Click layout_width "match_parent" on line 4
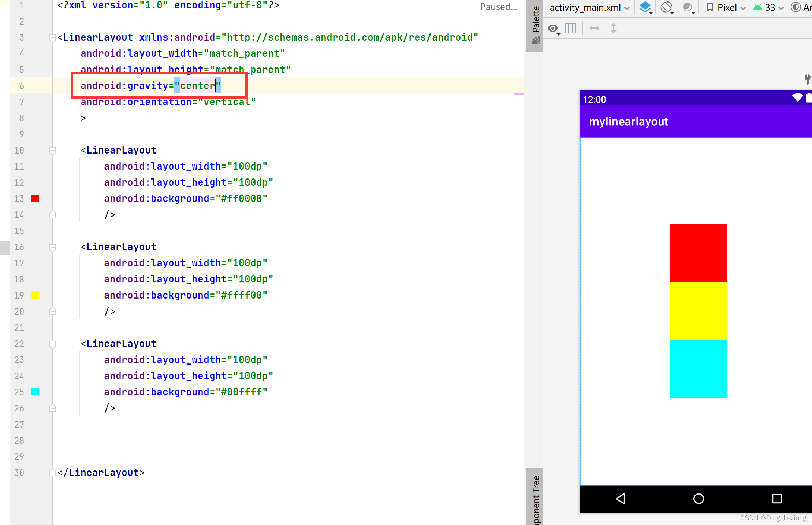The image size is (812, 525). pos(244,53)
